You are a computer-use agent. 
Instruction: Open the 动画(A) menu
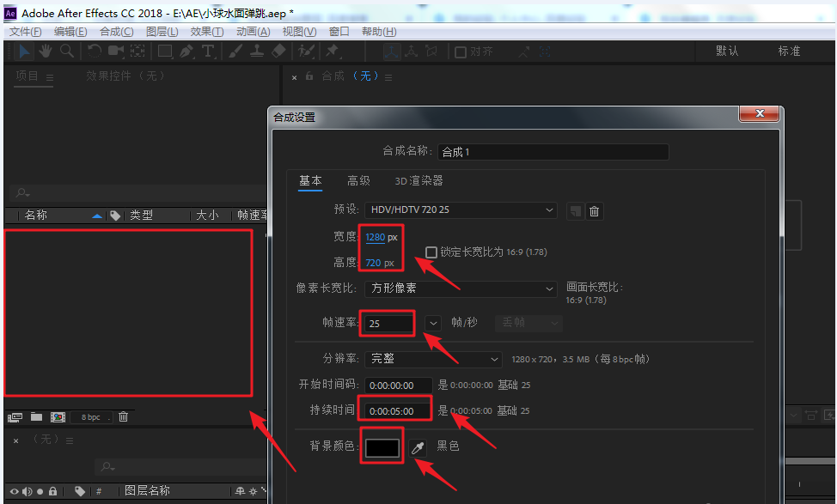click(254, 32)
